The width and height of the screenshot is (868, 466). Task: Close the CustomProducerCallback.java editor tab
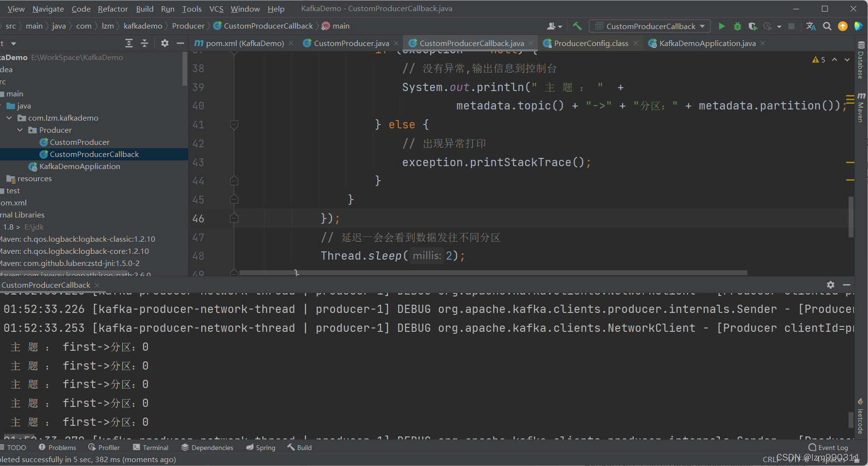(531, 43)
